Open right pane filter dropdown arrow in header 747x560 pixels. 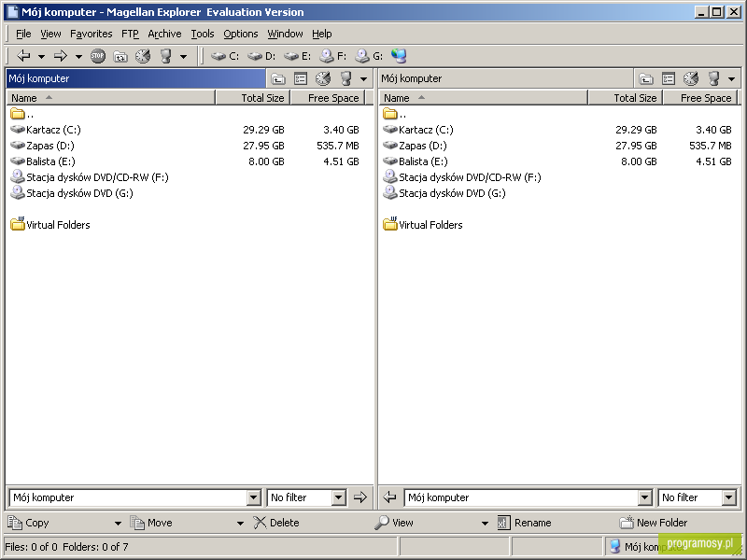click(731, 79)
